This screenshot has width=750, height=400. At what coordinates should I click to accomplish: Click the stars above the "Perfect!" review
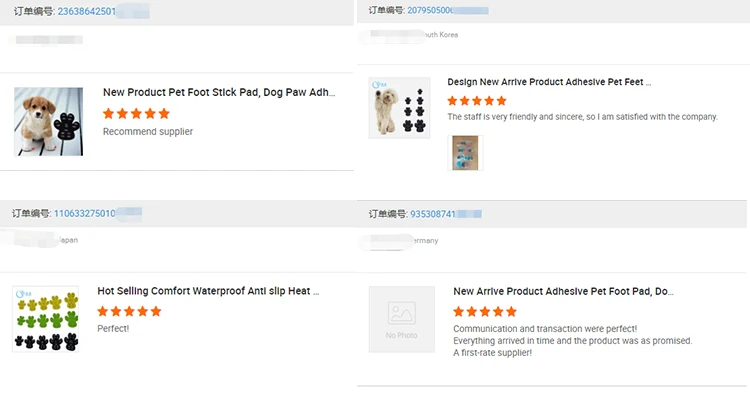click(129, 311)
